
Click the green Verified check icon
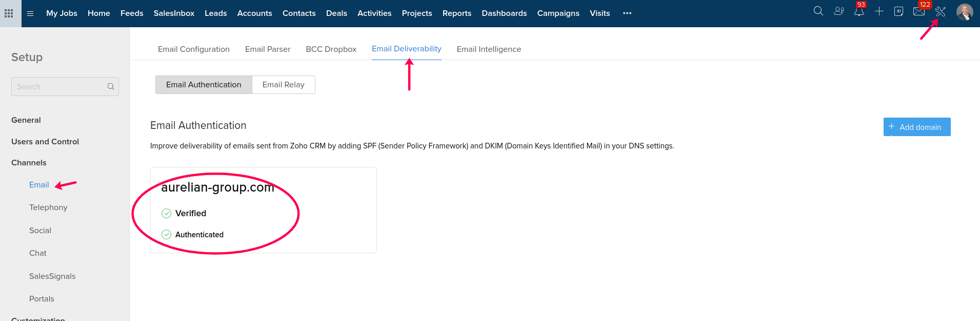click(166, 213)
